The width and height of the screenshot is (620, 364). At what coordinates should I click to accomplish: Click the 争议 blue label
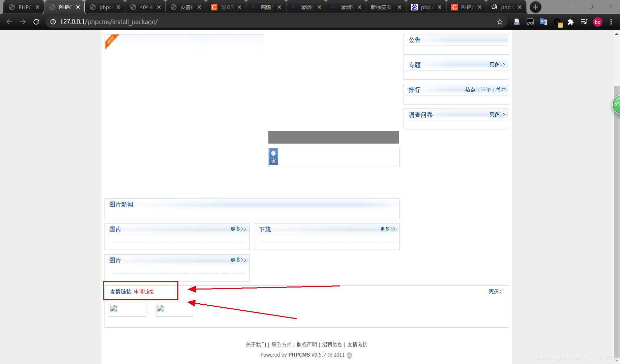273,157
